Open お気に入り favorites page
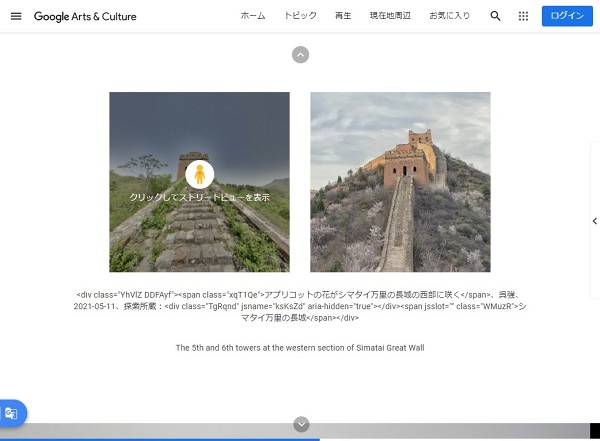This screenshot has width=600, height=441. [x=450, y=17]
